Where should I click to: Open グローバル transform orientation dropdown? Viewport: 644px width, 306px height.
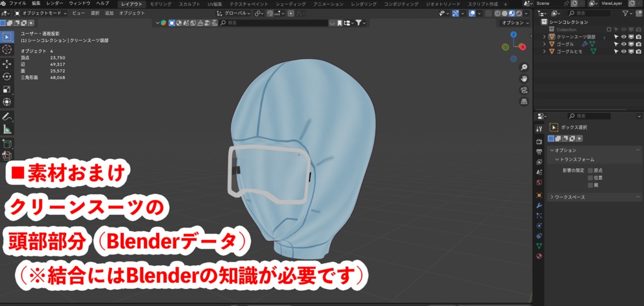233,13
